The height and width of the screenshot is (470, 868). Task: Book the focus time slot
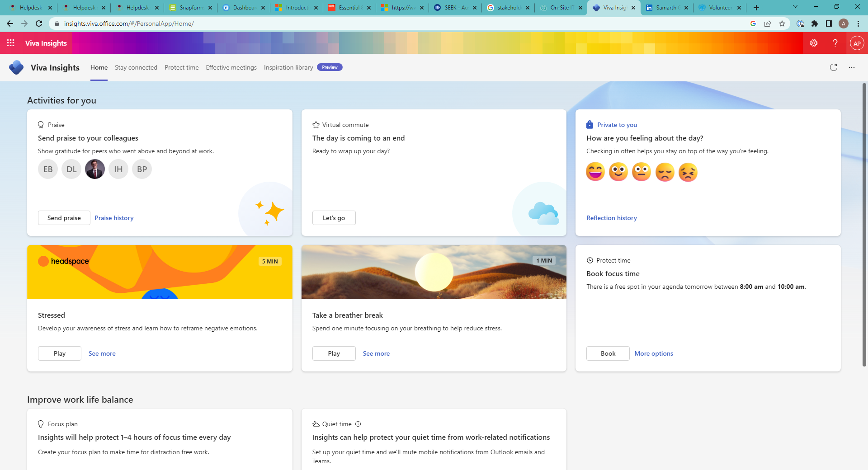[x=608, y=353]
